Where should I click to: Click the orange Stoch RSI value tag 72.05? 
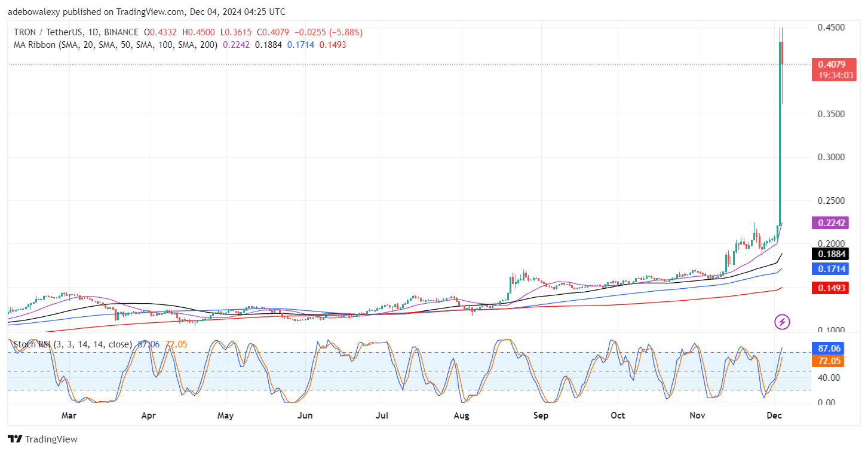pyautogui.click(x=829, y=361)
